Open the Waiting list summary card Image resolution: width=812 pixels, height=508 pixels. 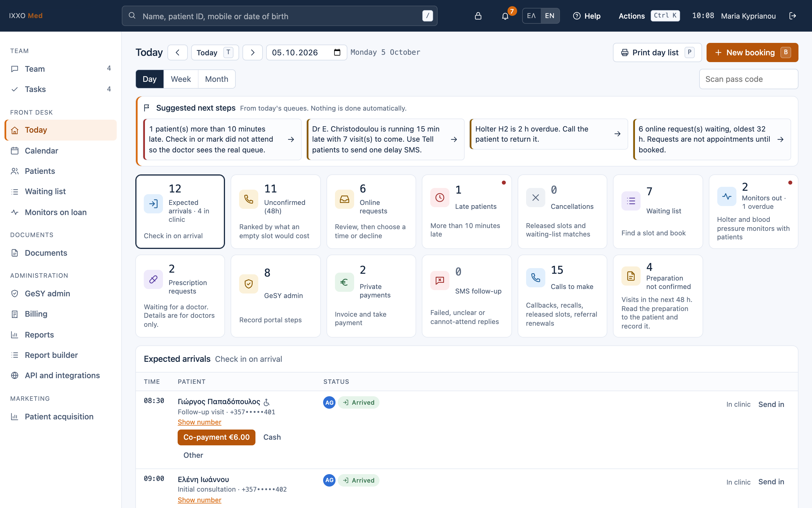coord(658,212)
